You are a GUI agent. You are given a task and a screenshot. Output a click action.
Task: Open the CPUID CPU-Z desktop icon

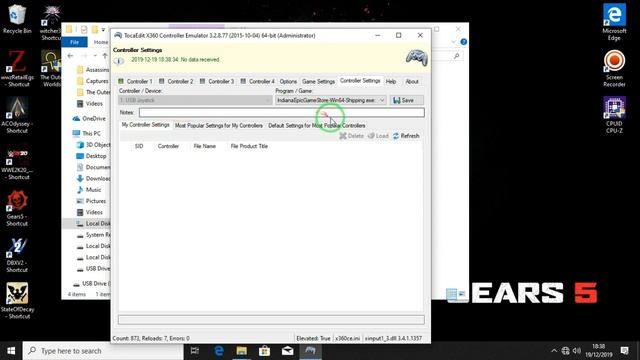614,115
